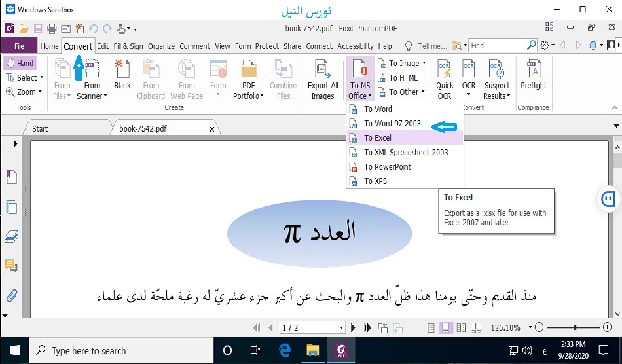Click the zoom slider handle
Image resolution: width=622 pixels, height=364 pixels.
coord(575,327)
